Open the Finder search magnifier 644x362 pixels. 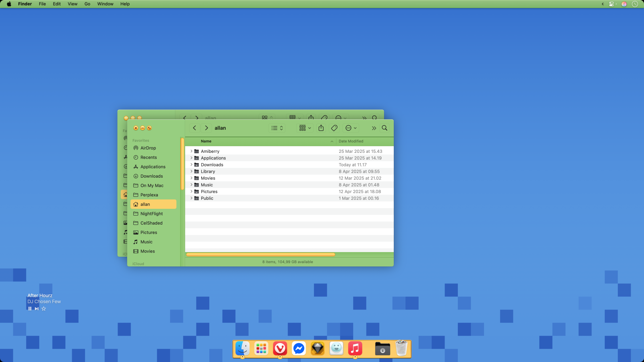(384, 128)
